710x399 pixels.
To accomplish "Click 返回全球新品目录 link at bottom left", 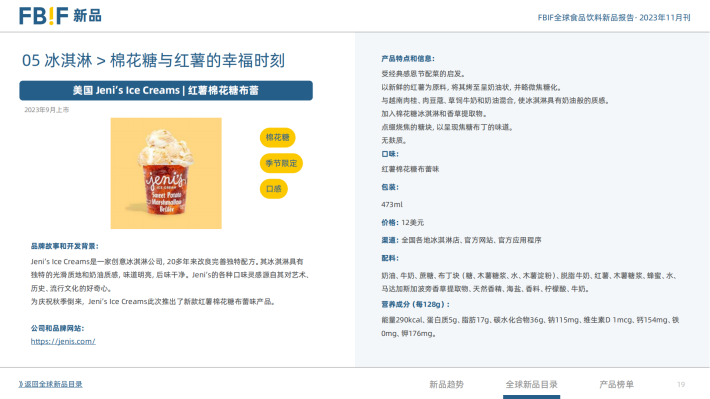I will (50, 384).
